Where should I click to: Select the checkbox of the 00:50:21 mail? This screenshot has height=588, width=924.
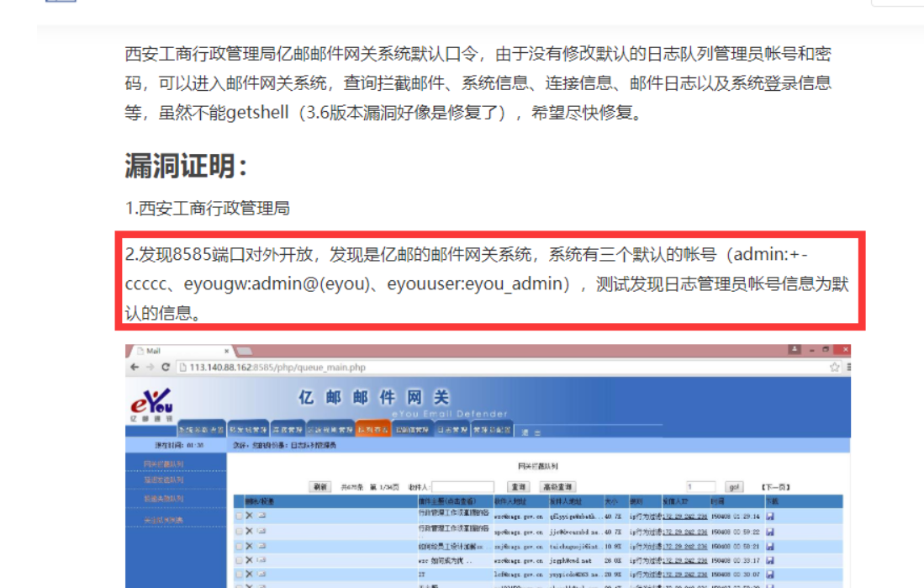click(x=239, y=547)
